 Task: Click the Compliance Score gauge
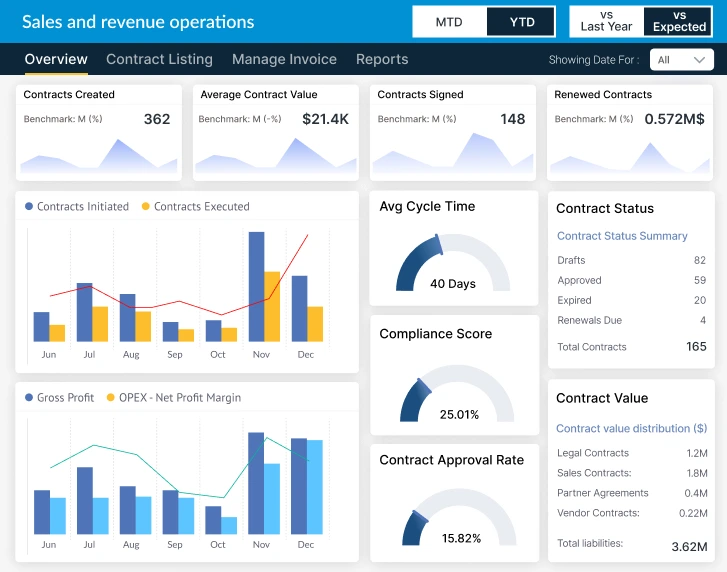tap(453, 393)
